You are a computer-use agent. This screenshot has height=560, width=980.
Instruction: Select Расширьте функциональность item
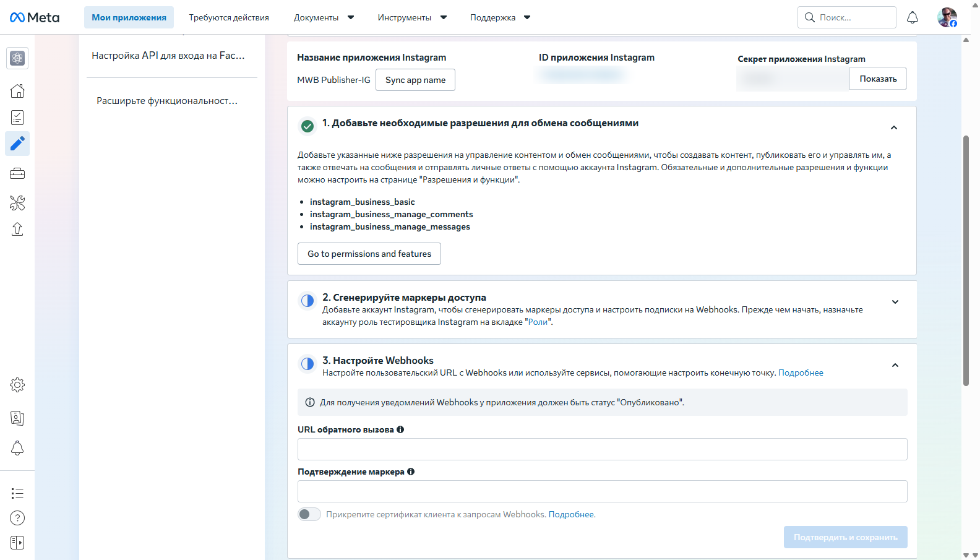tap(167, 100)
